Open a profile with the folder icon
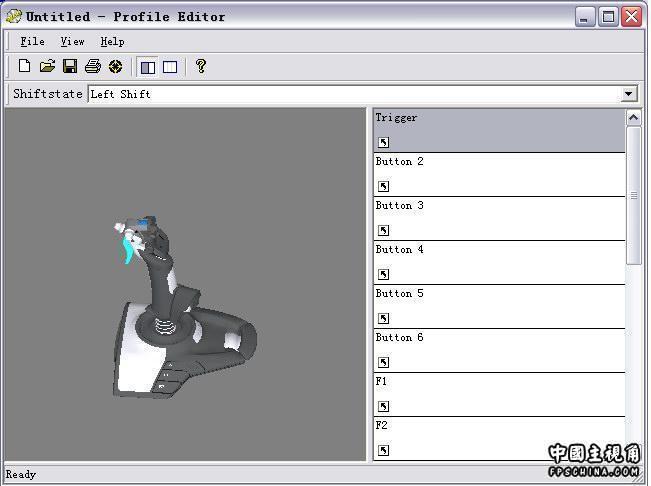 coord(47,66)
